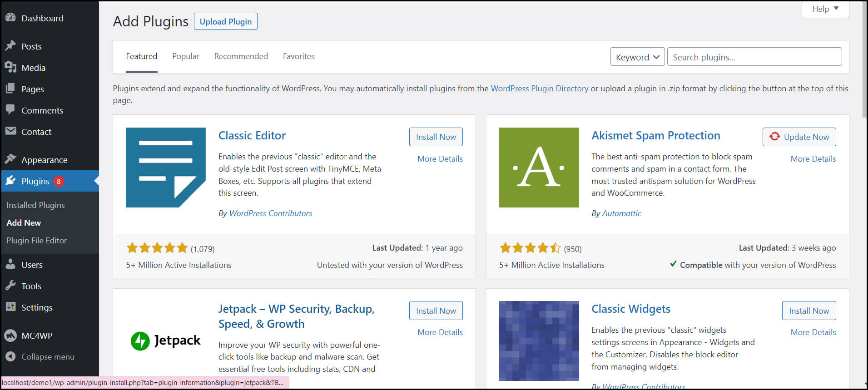Click the plugin update count badge 8
The height and width of the screenshot is (390, 868).
[59, 181]
